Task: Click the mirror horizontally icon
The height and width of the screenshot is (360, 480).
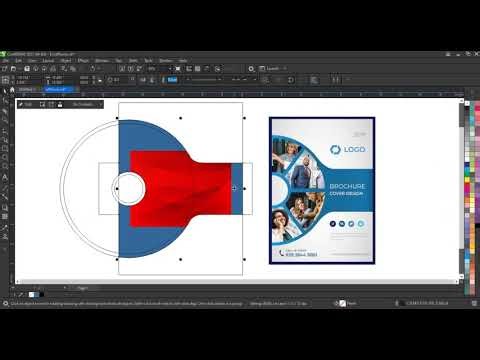Action: pyautogui.click(x=143, y=80)
